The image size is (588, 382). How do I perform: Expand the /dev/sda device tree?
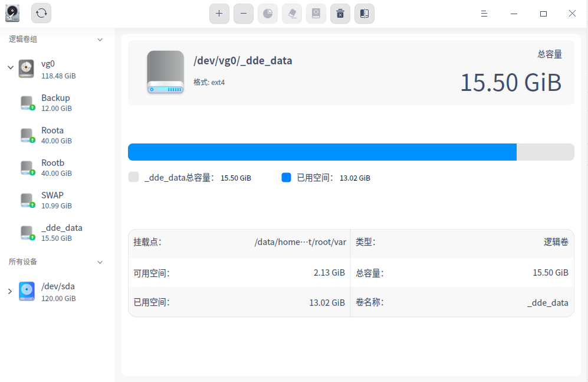tap(10, 291)
